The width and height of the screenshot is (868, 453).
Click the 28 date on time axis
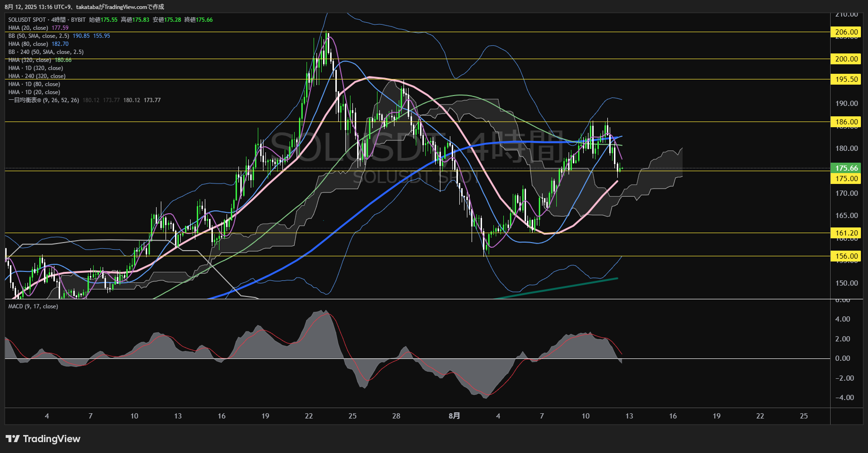point(396,416)
